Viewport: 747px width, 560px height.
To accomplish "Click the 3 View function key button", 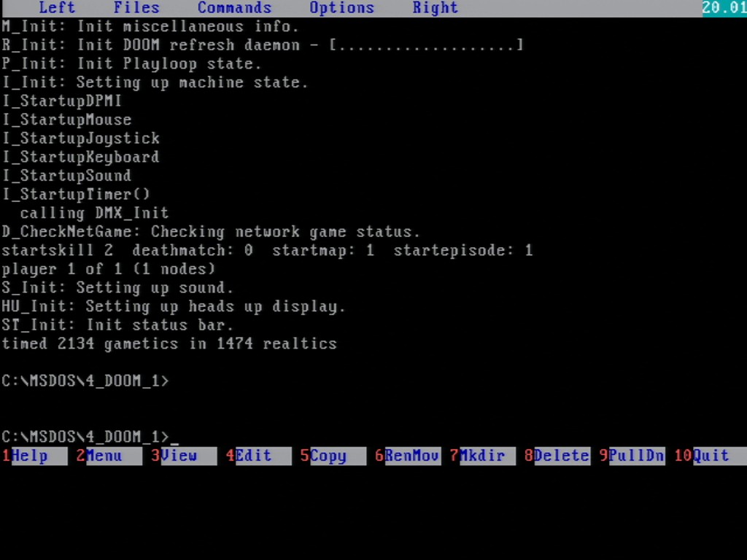I will pos(184,456).
